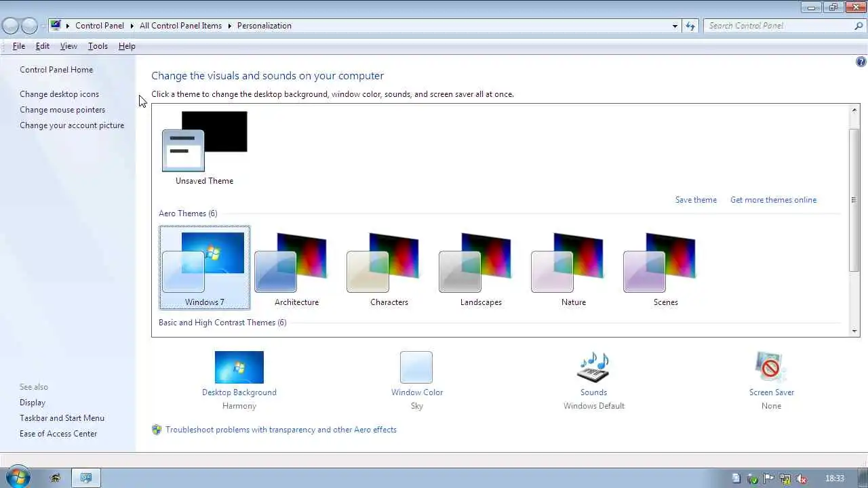This screenshot has width=868, height=488.
Task: Expand the arrow before Control Panel breadcrumb
Action: 68,26
